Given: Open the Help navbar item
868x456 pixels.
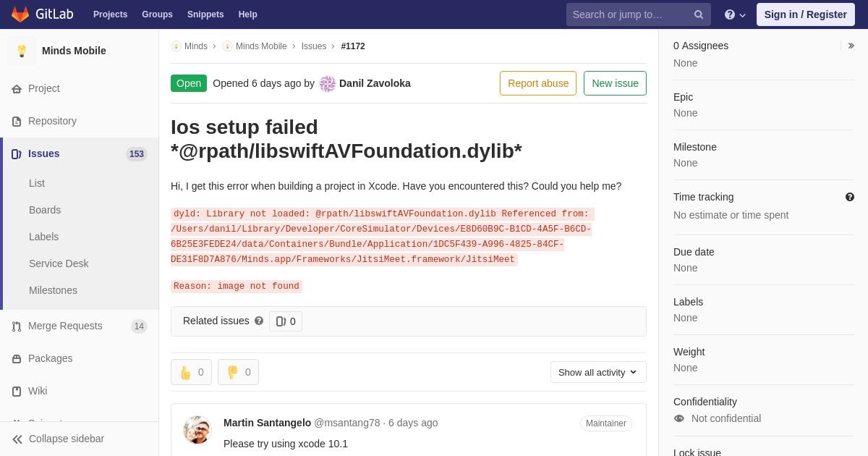Looking at the screenshot, I should [248, 14].
